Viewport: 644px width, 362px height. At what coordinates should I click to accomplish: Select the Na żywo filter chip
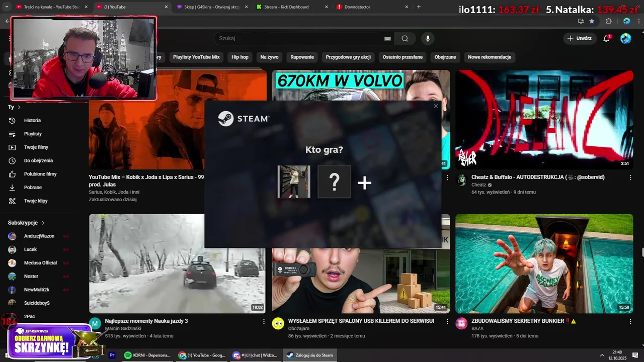point(269,57)
